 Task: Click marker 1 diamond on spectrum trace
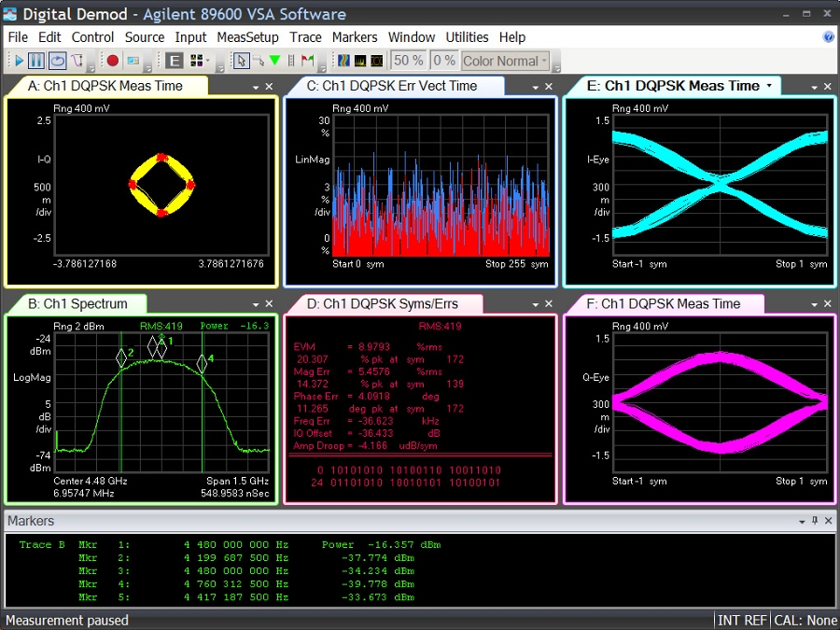[161, 348]
